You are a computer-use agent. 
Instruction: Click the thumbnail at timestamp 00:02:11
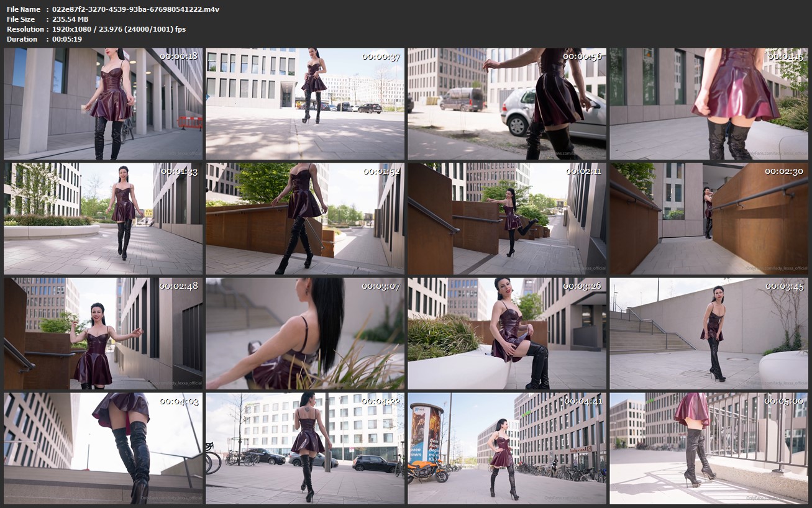[x=507, y=219]
